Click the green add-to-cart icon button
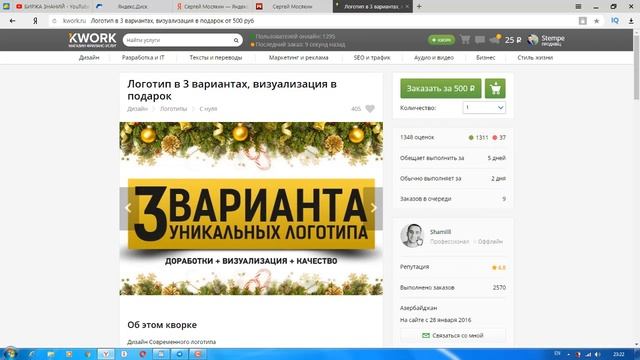Screen dimensions: 640x360 click(495, 89)
